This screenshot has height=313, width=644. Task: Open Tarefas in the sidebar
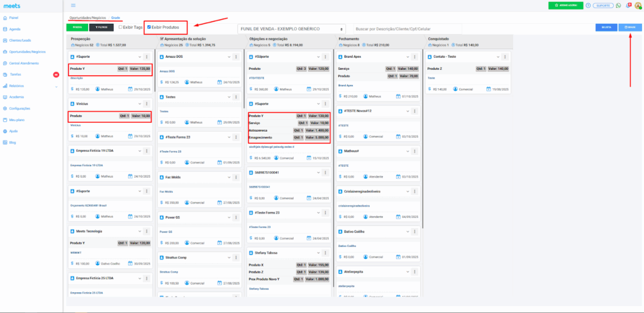[16, 74]
